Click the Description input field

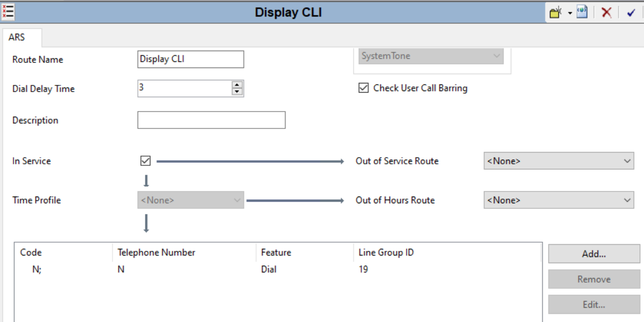point(211,120)
